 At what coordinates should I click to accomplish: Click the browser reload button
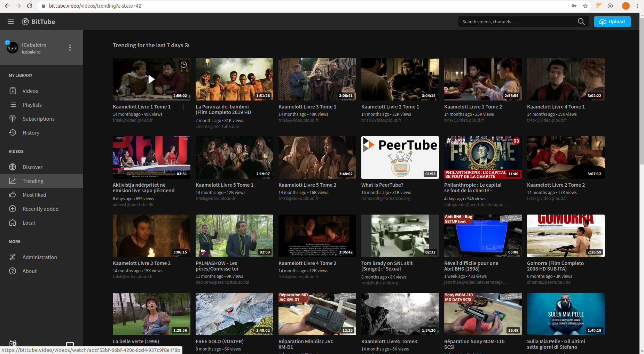click(30, 6)
